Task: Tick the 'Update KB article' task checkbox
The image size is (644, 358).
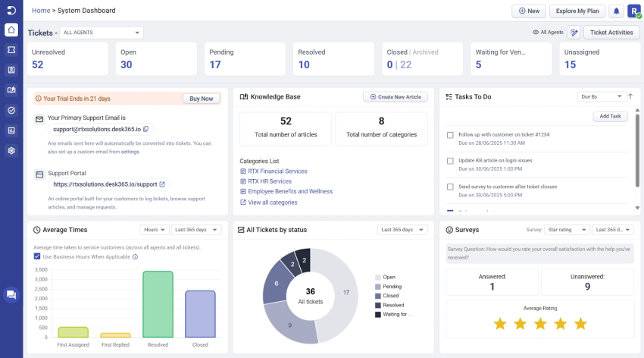Action: click(450, 161)
